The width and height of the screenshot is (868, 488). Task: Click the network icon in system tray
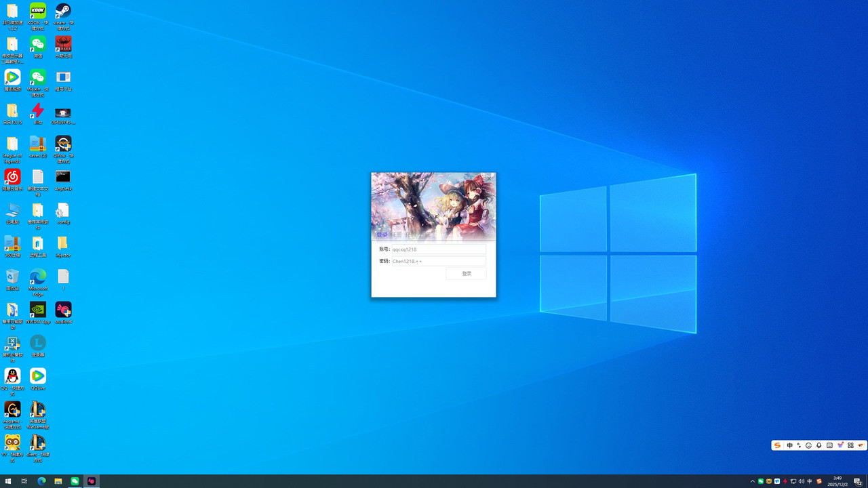pos(793,481)
